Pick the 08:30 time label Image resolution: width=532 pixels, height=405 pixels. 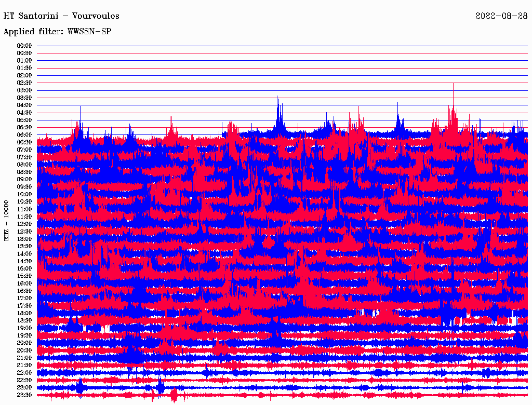pos(24,172)
